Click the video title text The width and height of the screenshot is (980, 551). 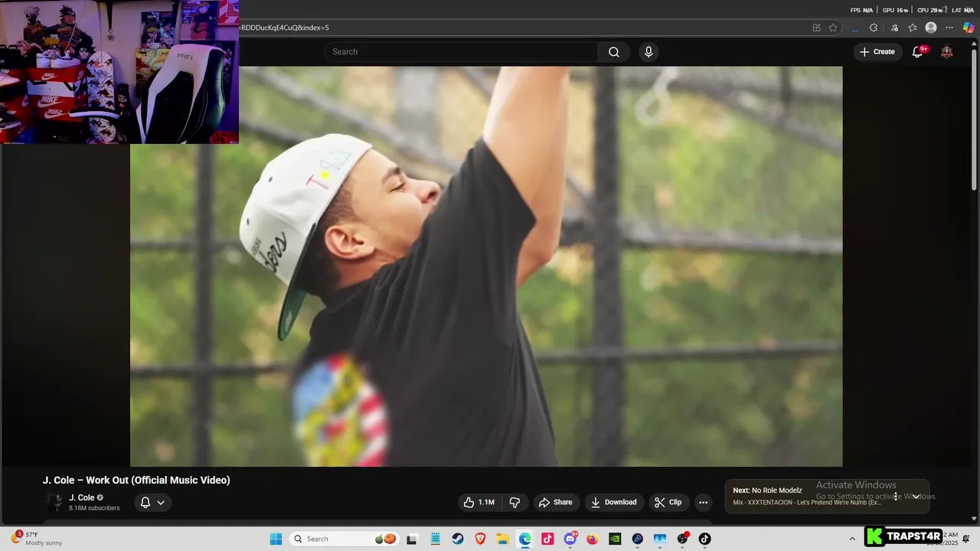tap(136, 481)
